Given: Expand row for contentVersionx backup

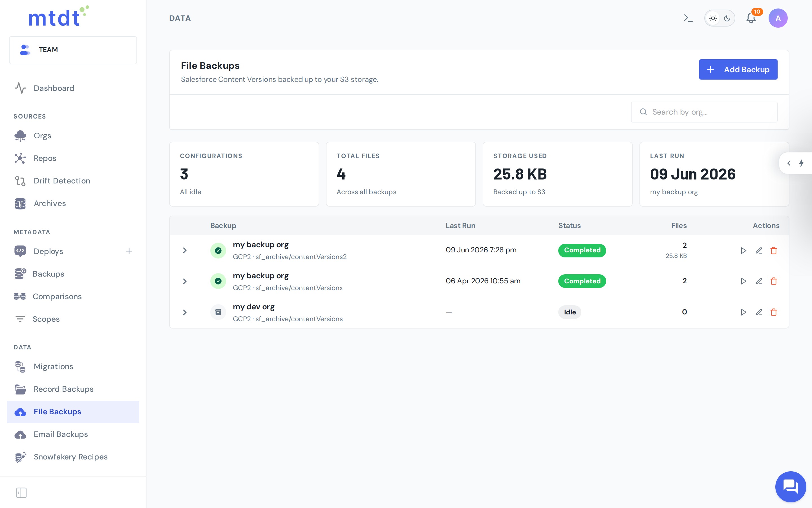Looking at the screenshot, I should click(185, 282).
